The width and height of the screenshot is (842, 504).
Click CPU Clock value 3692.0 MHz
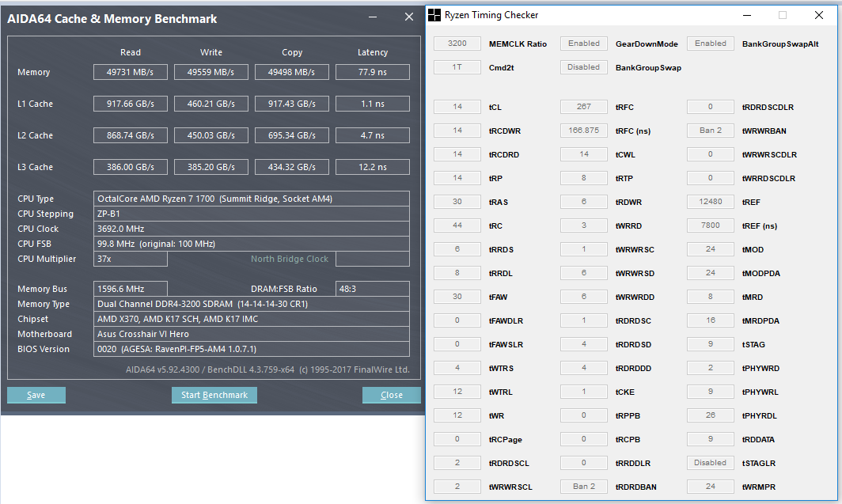(252, 229)
